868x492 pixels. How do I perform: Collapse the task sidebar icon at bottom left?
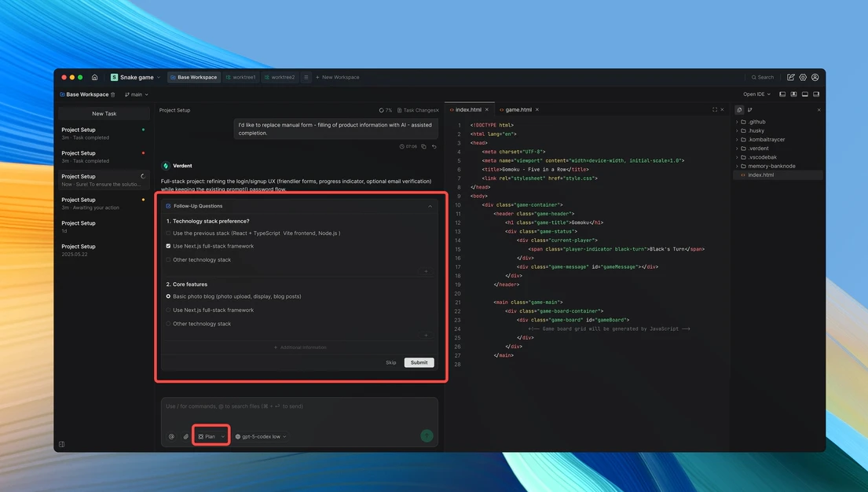coord(61,444)
